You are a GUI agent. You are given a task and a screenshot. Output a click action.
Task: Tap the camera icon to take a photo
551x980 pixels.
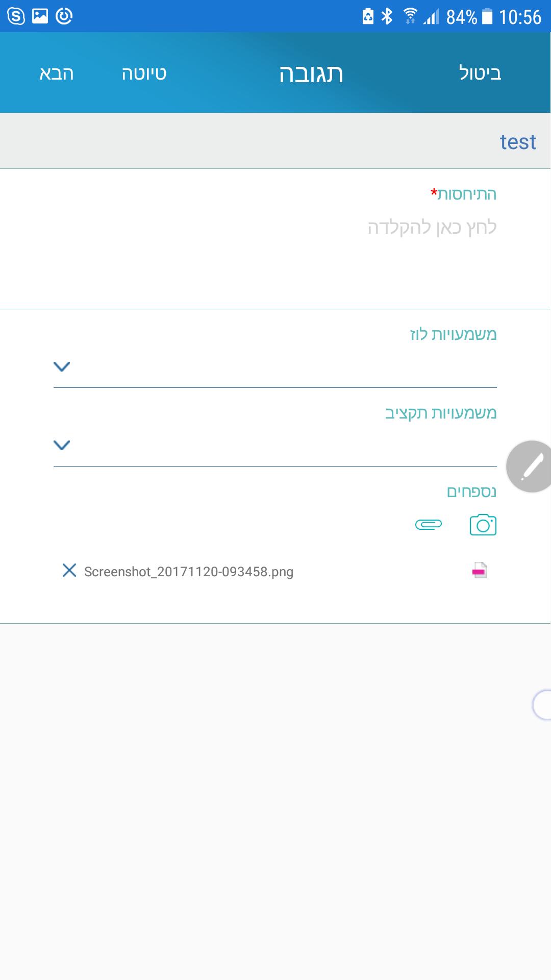point(483,525)
